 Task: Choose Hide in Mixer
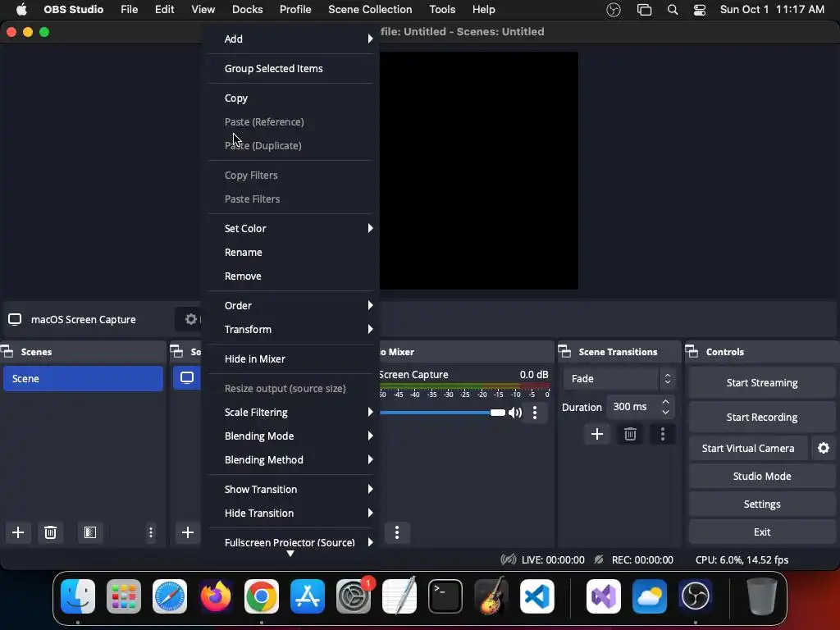point(290,359)
